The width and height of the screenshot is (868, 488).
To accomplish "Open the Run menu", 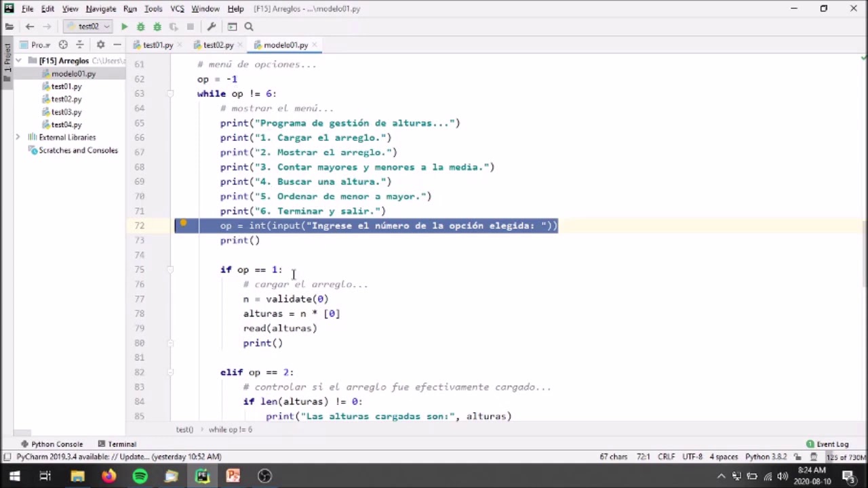I will click(x=130, y=9).
